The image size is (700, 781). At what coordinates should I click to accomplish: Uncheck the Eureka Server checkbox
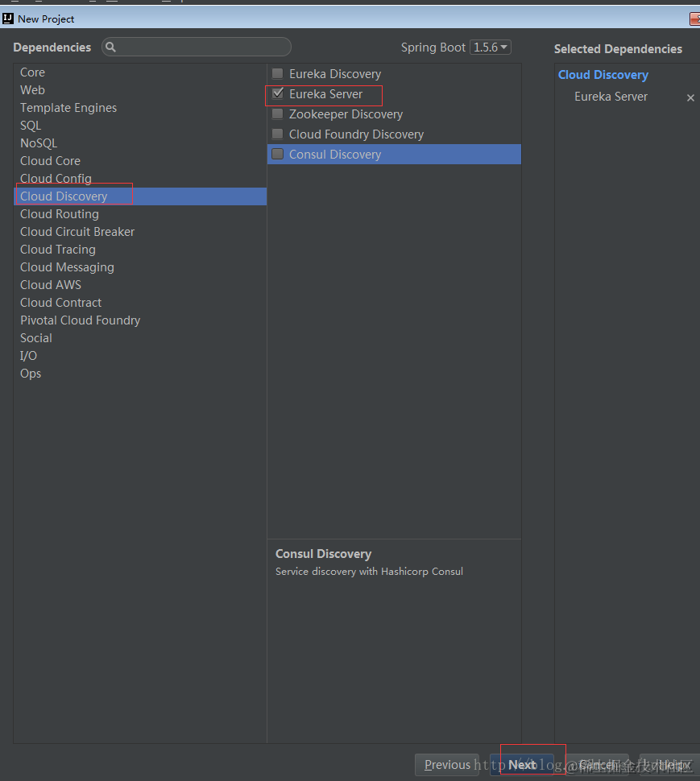(x=278, y=93)
